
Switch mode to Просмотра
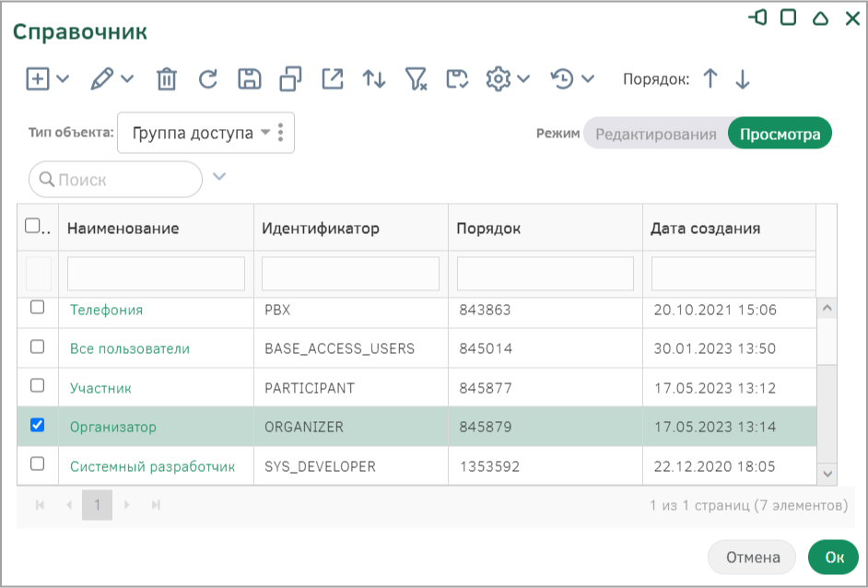[780, 134]
